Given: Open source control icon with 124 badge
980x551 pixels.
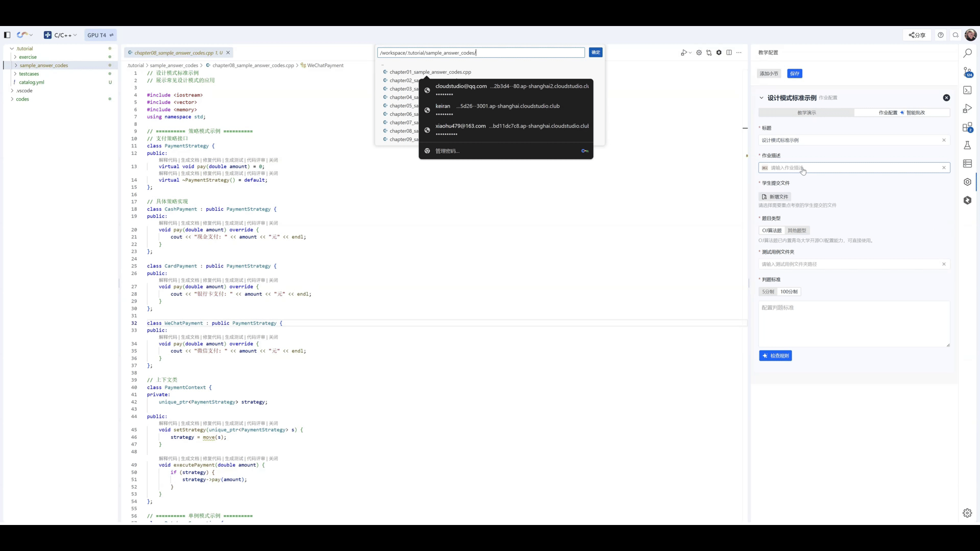Looking at the screenshot, I should [967, 72].
